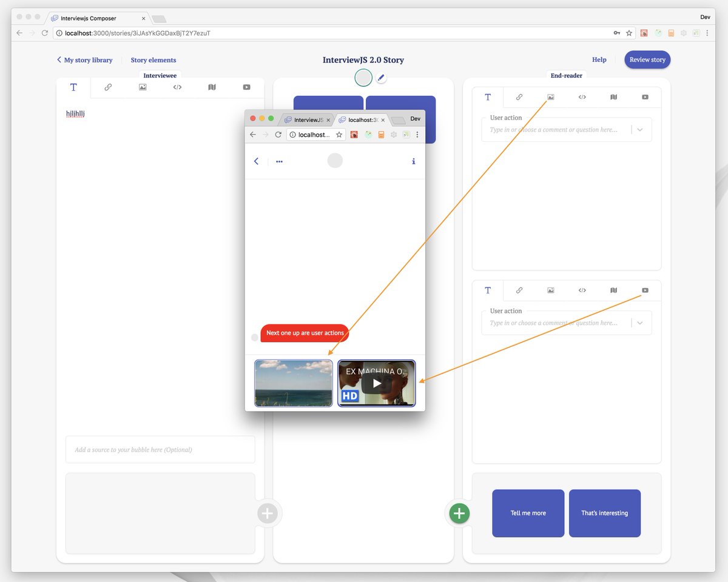Screen dimensions: 728x582
Task: Select the YouTube video tool in the Interviewee toolbar
Action: pos(246,87)
